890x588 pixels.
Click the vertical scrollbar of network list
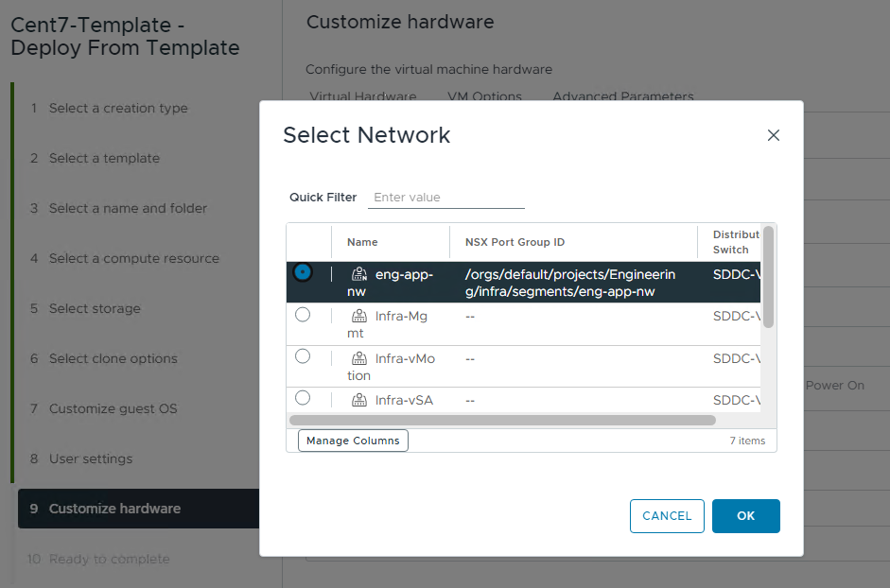769,276
